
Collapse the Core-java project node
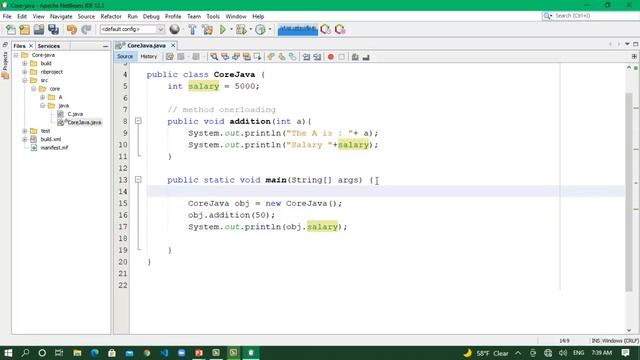[x=16, y=55]
